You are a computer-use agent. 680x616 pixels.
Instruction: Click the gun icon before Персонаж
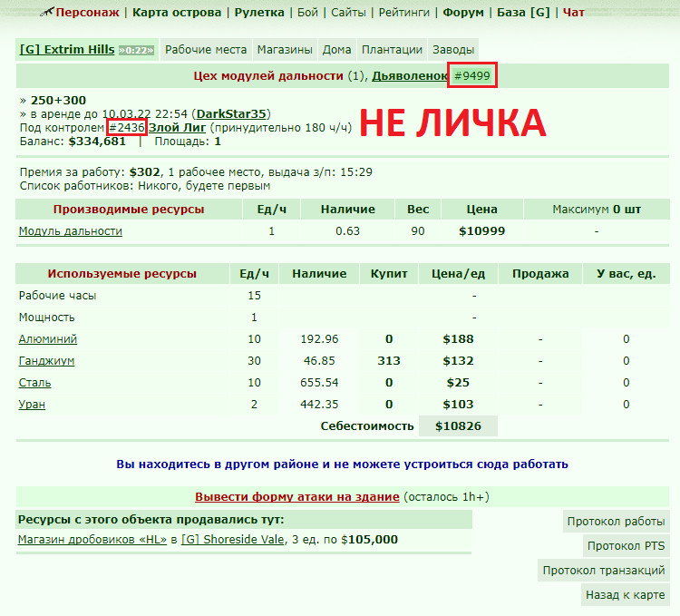tap(47, 12)
